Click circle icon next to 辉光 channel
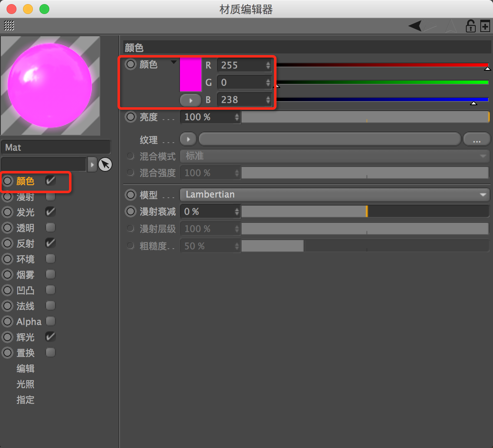Screen dimensions: 493x448 pos(8,337)
